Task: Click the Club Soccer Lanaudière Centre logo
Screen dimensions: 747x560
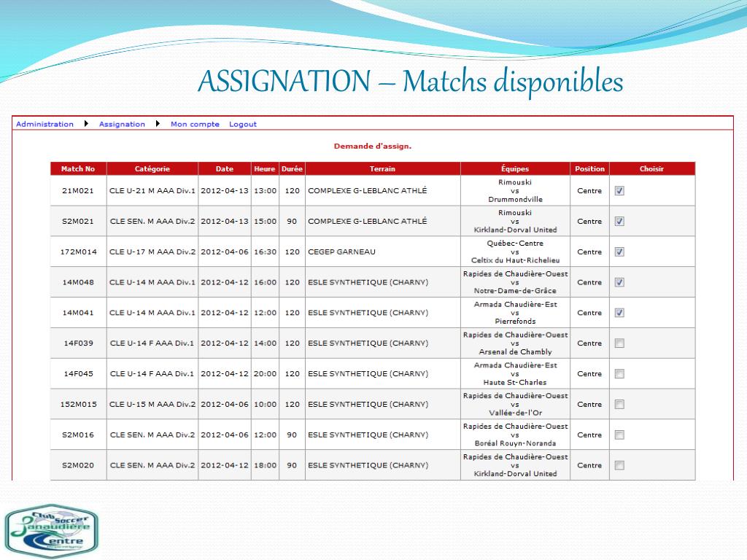Action: click(x=52, y=531)
